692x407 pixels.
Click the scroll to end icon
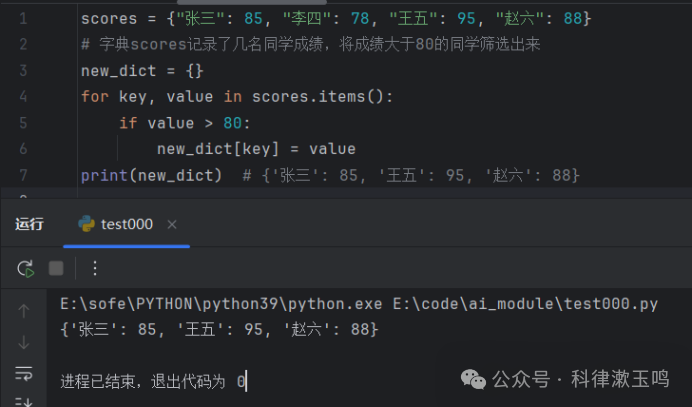point(24,401)
